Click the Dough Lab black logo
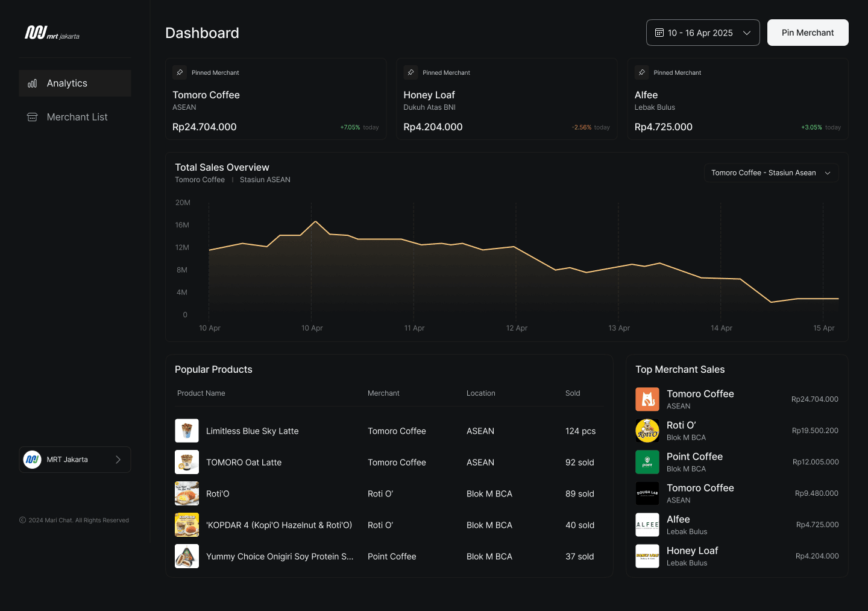Image resolution: width=868 pixels, height=611 pixels. click(x=647, y=493)
